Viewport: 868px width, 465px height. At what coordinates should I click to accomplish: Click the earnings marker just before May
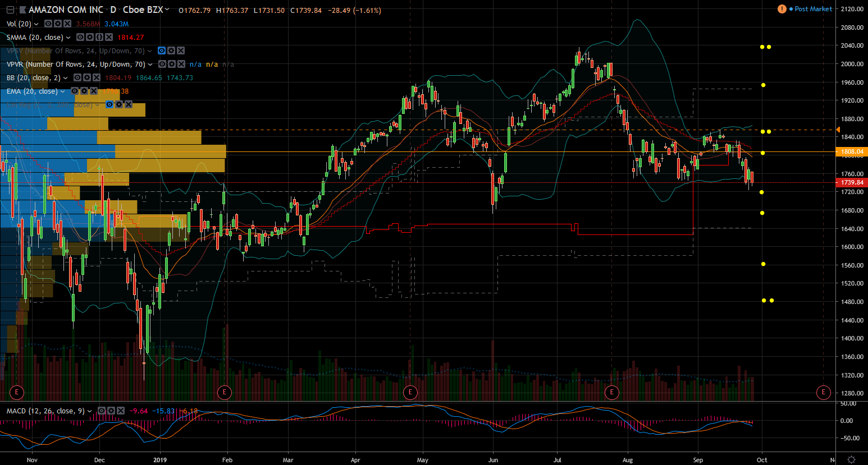(x=410, y=392)
